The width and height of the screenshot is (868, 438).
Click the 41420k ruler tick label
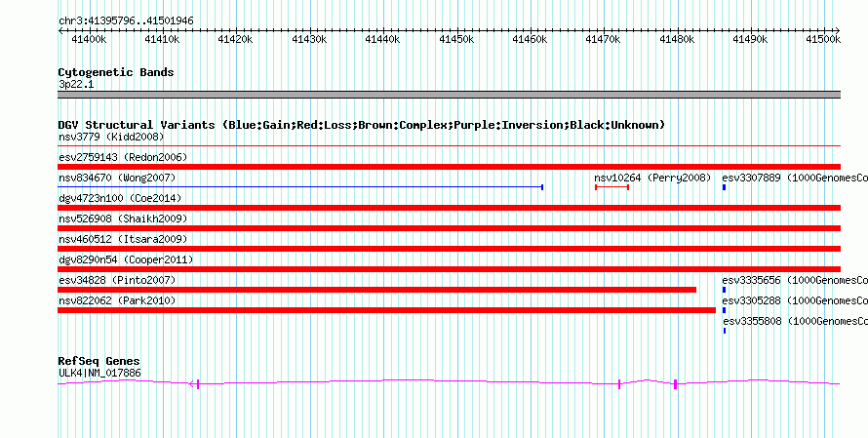click(x=236, y=39)
